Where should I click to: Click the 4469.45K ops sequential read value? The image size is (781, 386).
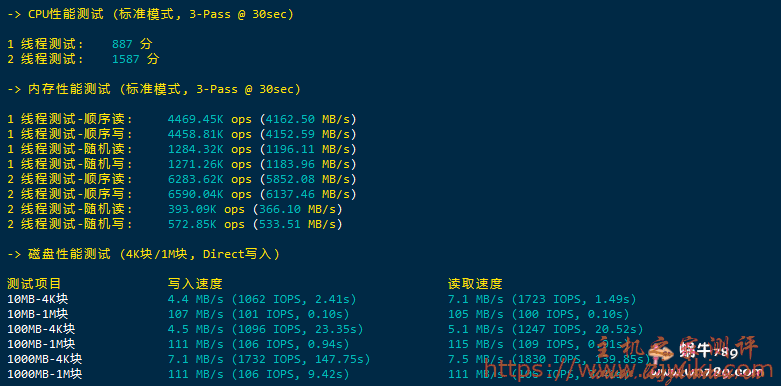tap(210, 120)
